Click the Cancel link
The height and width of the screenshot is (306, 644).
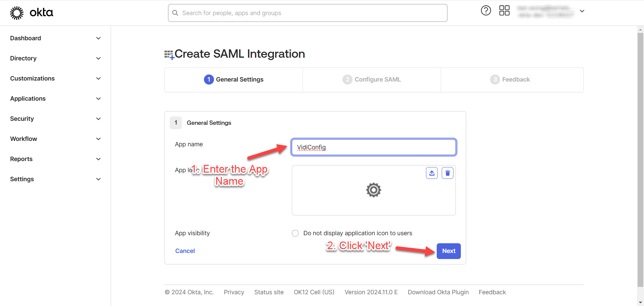click(x=185, y=251)
